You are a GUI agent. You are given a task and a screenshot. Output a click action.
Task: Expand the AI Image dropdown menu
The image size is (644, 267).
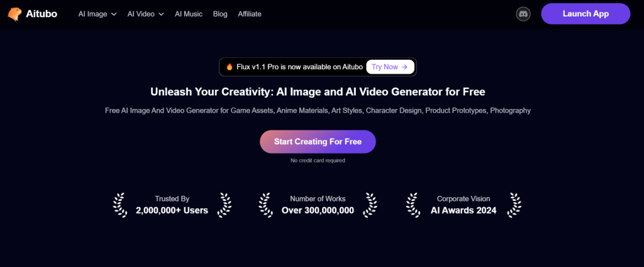97,14
